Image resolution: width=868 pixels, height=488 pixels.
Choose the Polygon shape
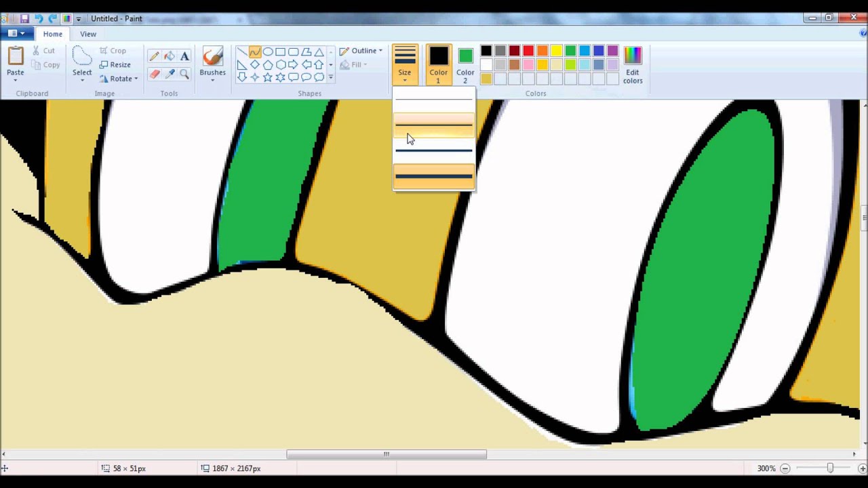(x=306, y=52)
